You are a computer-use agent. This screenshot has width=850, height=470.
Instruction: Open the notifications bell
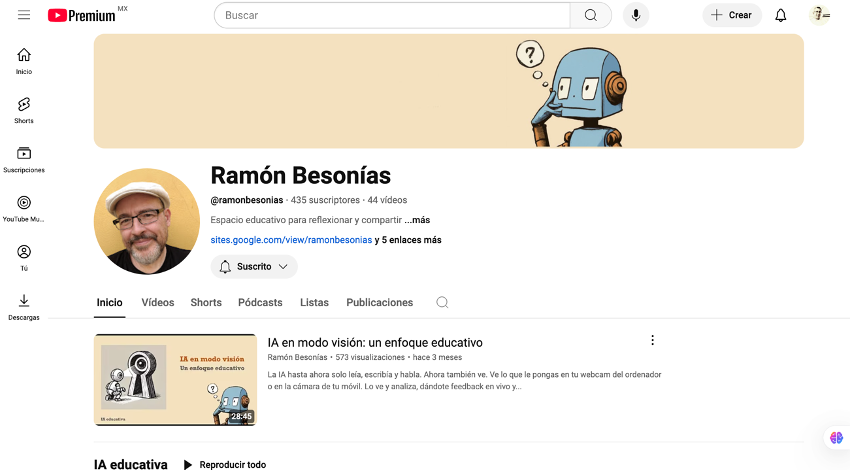coord(781,15)
